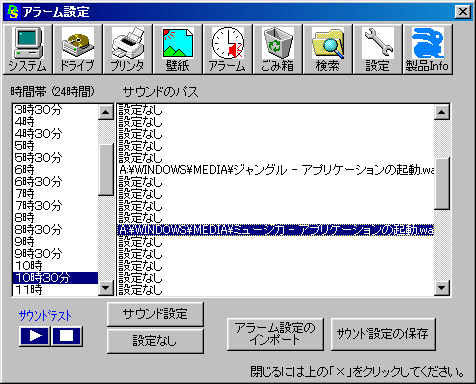Click sound path list scroll-up arrow
The width and height of the screenshot is (476, 384).
(x=442, y=112)
